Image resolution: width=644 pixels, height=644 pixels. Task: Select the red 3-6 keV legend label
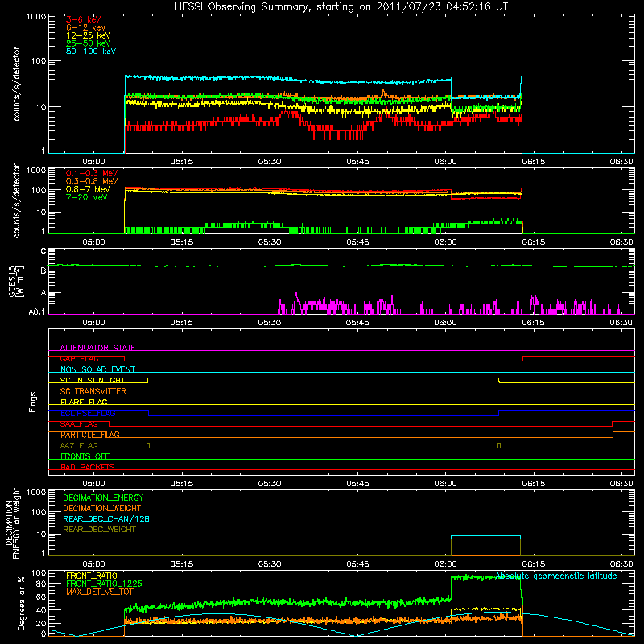pyautogui.click(x=83, y=19)
